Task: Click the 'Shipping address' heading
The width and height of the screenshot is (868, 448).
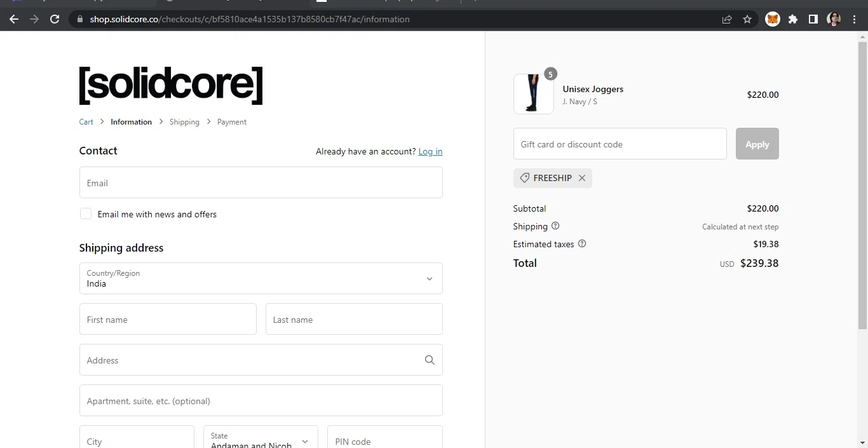Action: pyautogui.click(x=121, y=248)
